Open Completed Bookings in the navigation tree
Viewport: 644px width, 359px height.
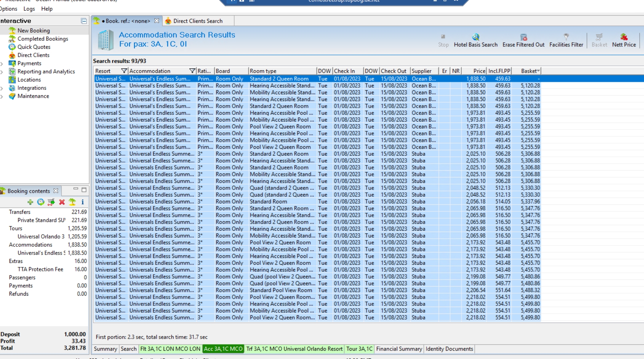pos(43,39)
